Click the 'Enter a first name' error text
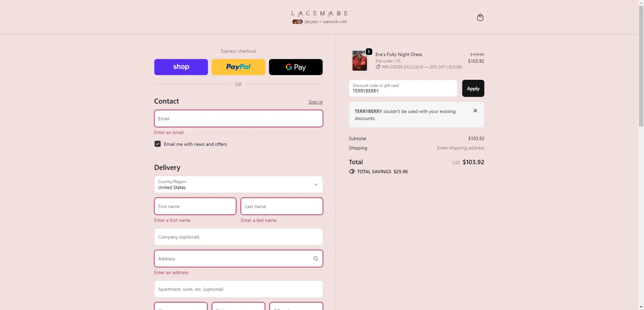 click(x=172, y=220)
